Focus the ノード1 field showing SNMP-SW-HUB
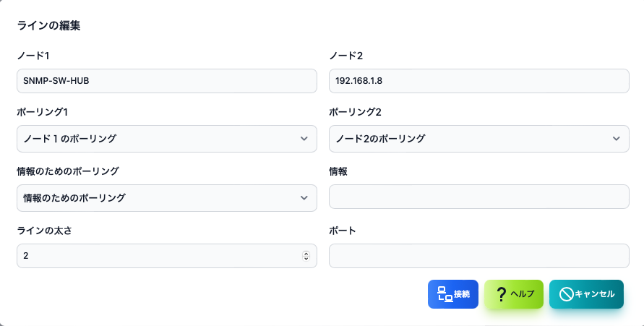 click(x=167, y=81)
